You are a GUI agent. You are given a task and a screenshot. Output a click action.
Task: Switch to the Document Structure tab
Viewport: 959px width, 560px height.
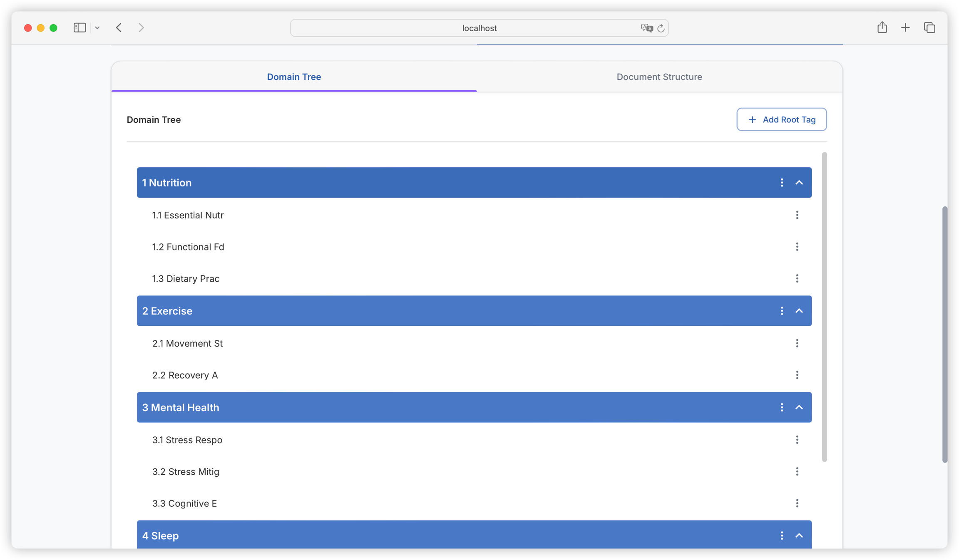pos(659,77)
